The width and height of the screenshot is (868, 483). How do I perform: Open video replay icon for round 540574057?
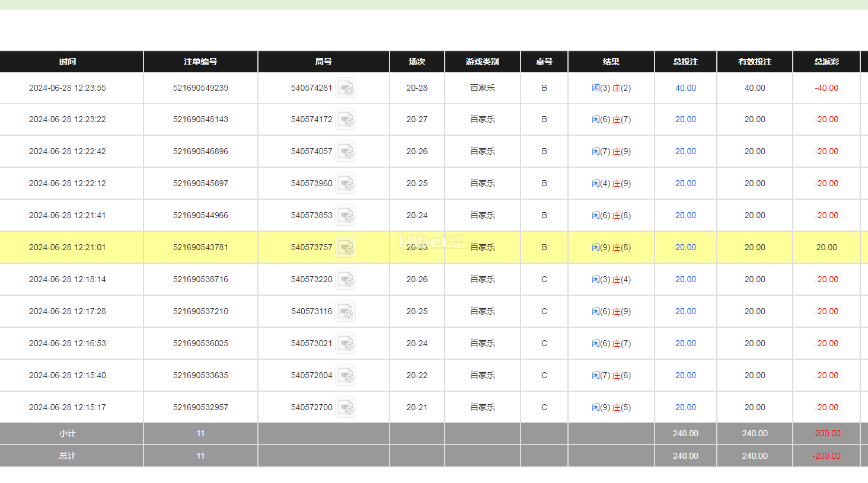(x=346, y=151)
